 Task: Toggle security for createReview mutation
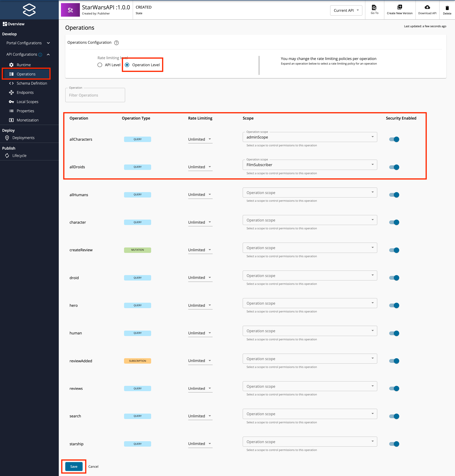pyautogui.click(x=394, y=250)
